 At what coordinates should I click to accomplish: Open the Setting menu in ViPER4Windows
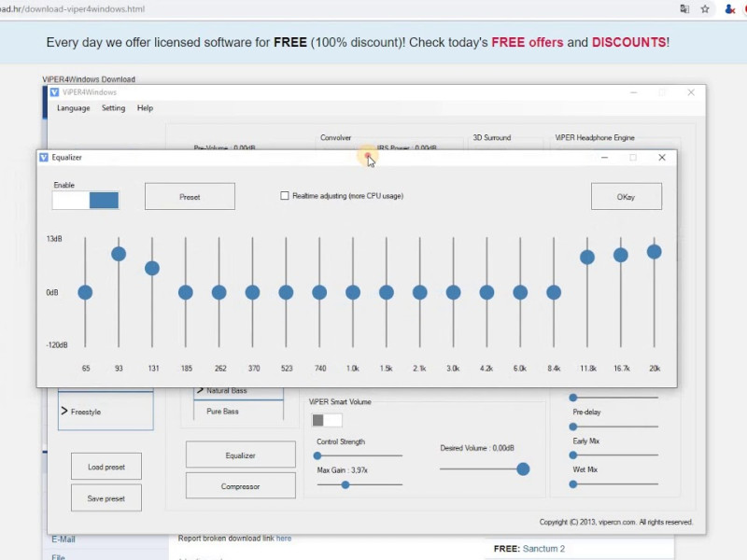click(113, 108)
